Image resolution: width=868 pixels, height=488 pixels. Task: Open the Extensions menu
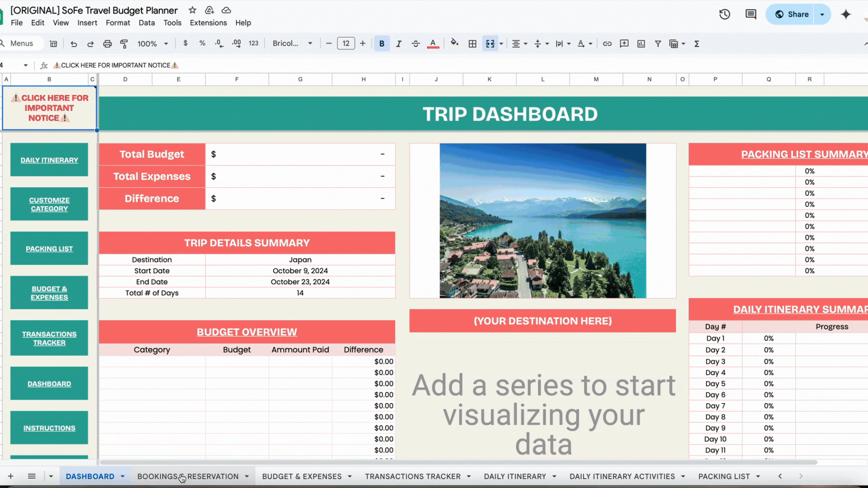208,23
